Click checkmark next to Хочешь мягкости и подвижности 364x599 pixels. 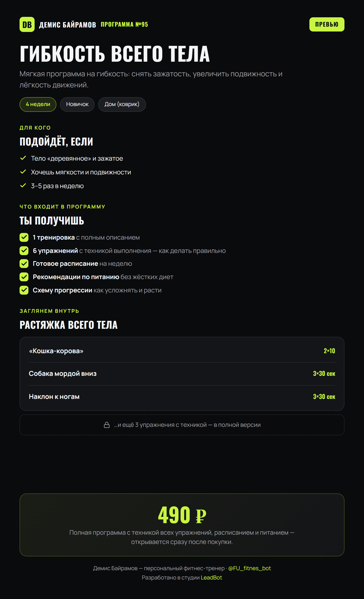23,172
